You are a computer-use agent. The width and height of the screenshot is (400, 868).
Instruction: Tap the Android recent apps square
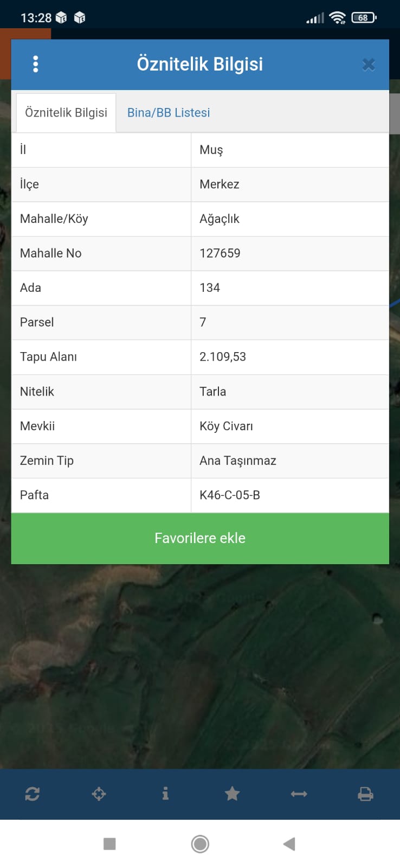tap(109, 844)
